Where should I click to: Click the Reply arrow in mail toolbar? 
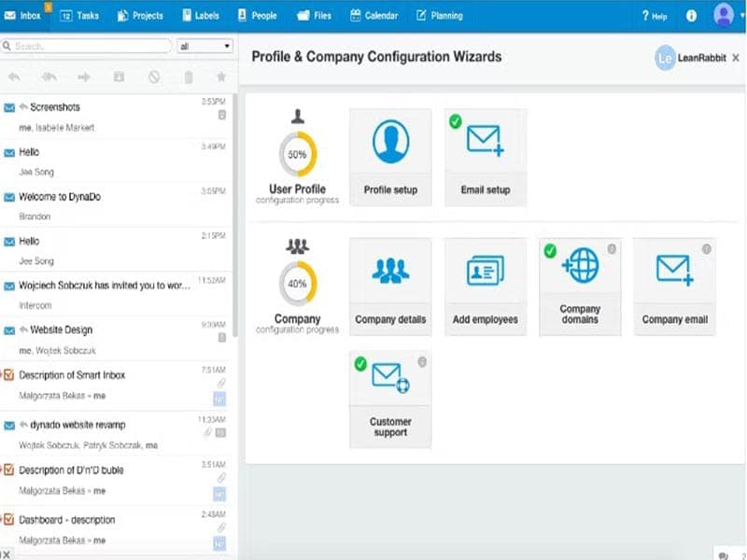(x=14, y=77)
